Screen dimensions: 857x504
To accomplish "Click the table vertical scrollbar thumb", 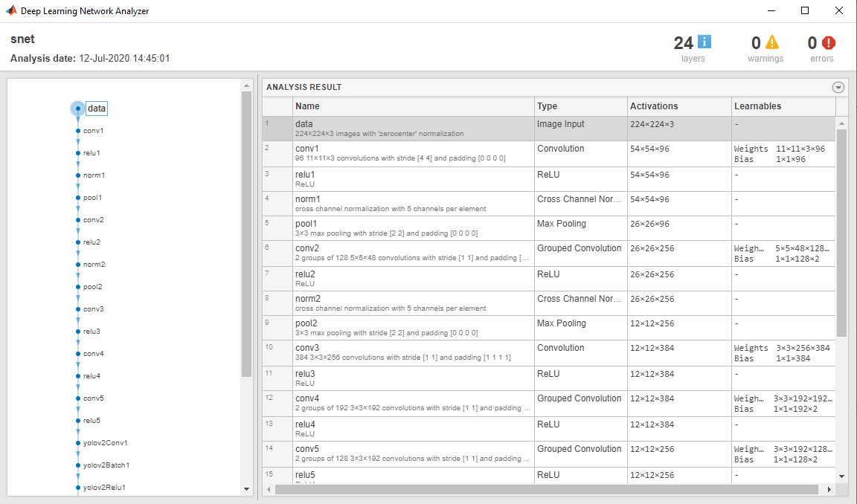I will point(841,233).
